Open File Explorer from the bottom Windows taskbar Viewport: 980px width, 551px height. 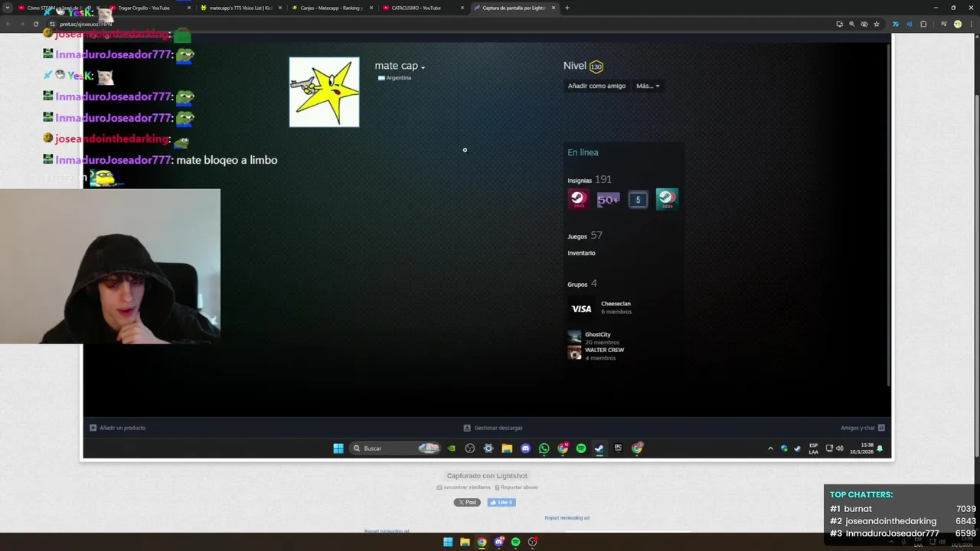pos(465,542)
